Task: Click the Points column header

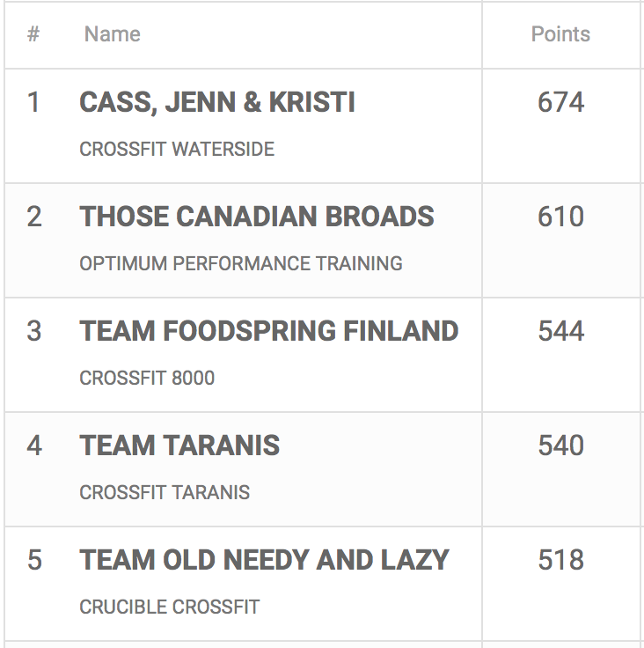Action: pyautogui.click(x=560, y=34)
